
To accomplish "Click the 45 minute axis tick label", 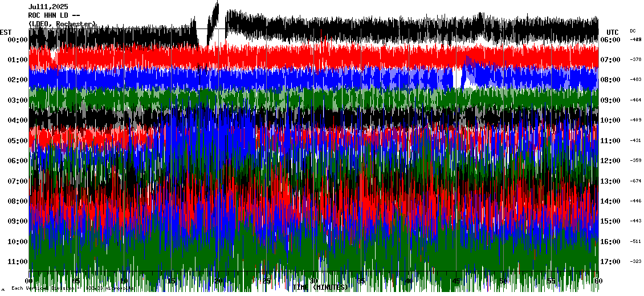I will pos(456,281).
